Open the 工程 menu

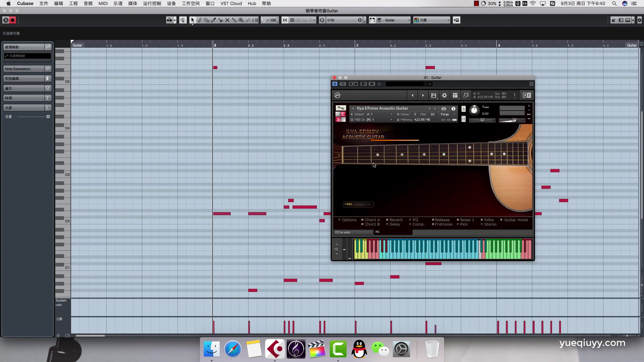(x=73, y=3)
